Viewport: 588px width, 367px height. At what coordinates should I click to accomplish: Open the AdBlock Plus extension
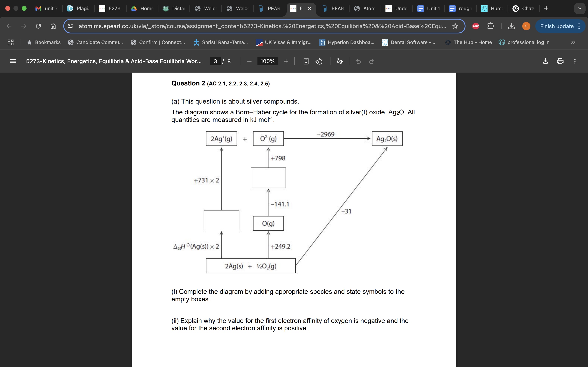click(x=476, y=26)
